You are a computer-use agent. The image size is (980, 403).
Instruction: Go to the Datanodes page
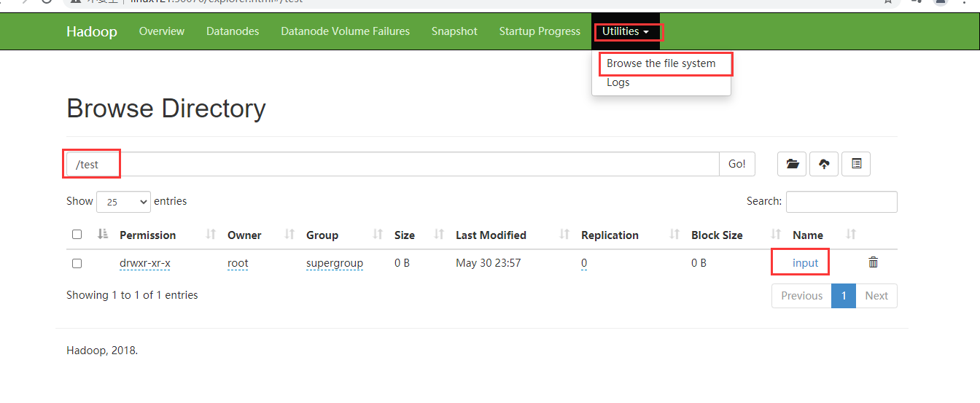[233, 31]
